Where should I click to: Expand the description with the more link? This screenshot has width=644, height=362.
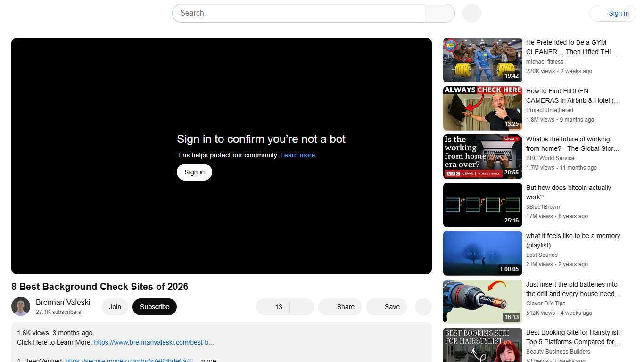(208, 360)
